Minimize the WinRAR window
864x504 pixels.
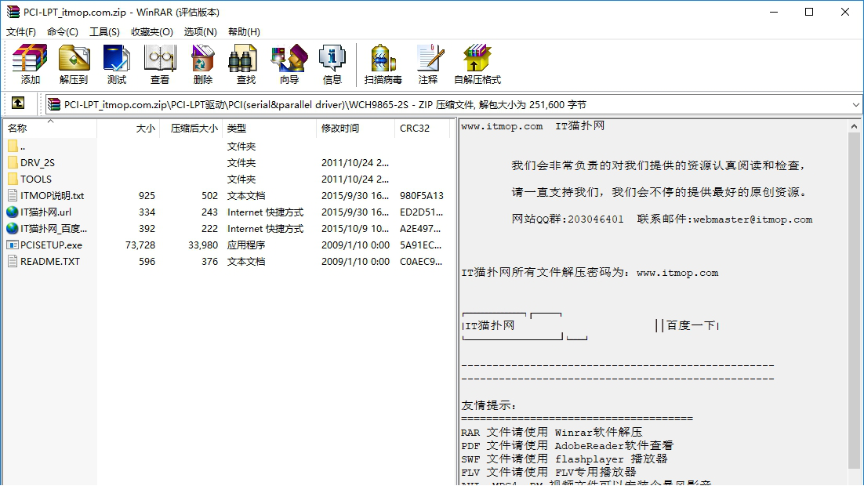click(774, 12)
